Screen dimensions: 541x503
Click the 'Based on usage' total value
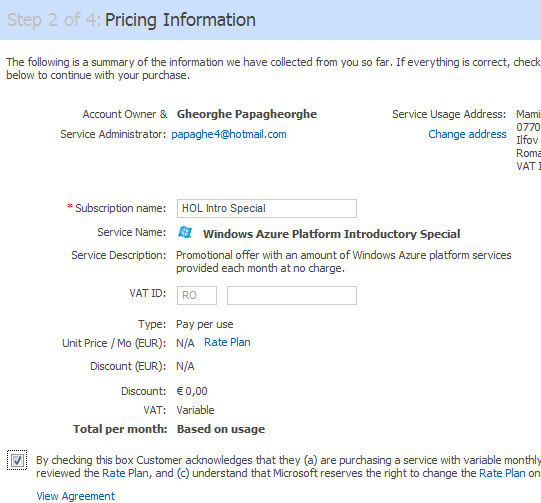click(x=221, y=429)
